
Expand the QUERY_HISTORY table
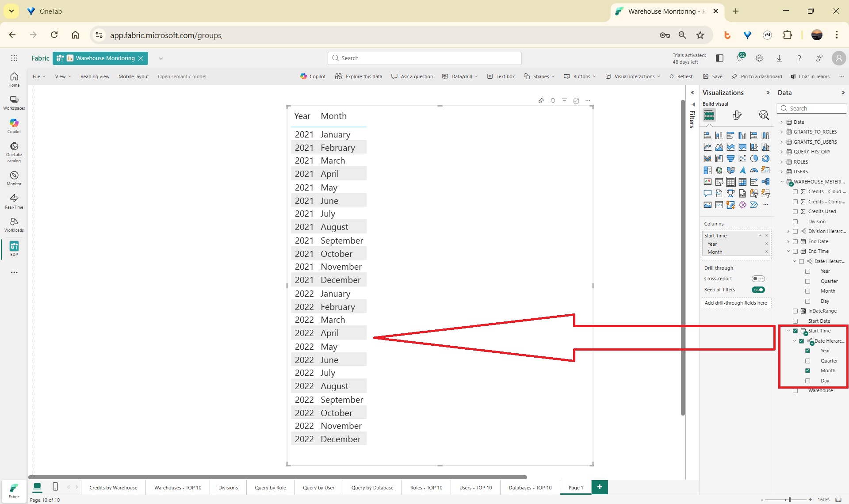coord(782,152)
